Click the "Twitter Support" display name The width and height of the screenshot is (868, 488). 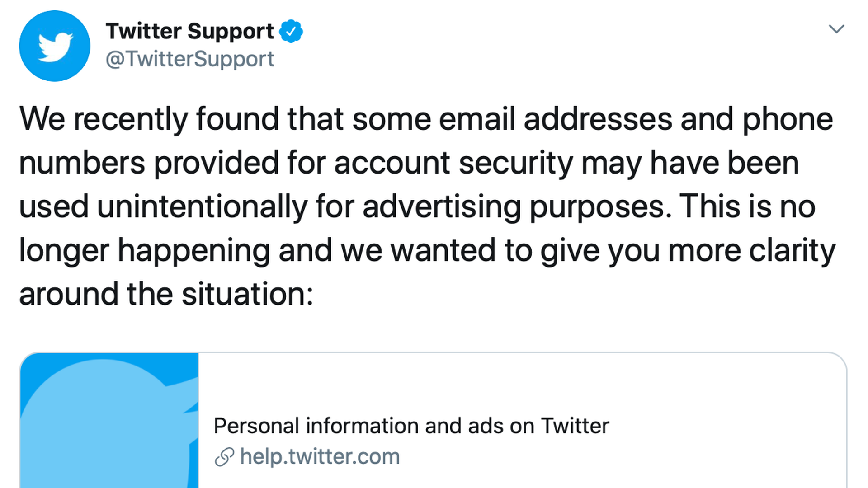click(189, 31)
